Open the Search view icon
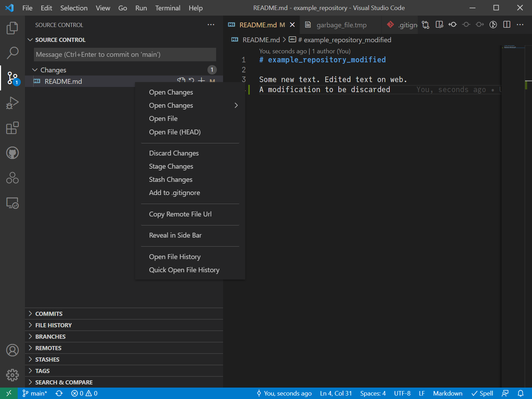Viewport: 532px width, 399px height. tap(12, 53)
